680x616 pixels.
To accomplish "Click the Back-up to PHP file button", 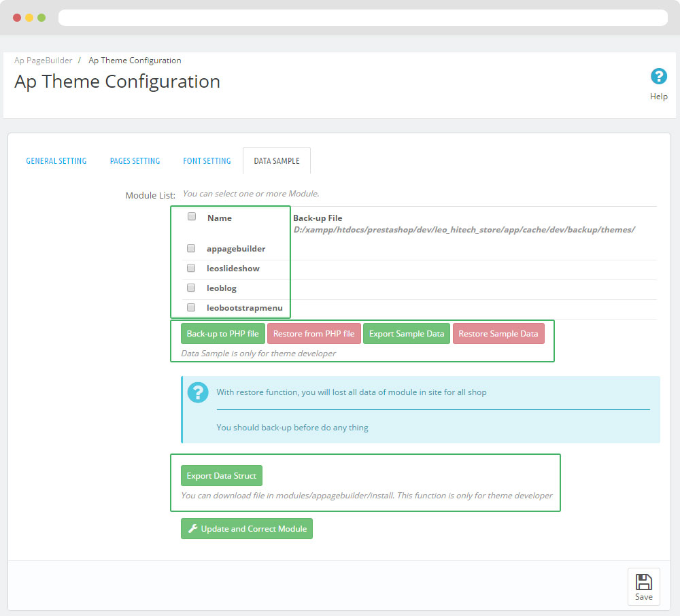I will tap(223, 334).
